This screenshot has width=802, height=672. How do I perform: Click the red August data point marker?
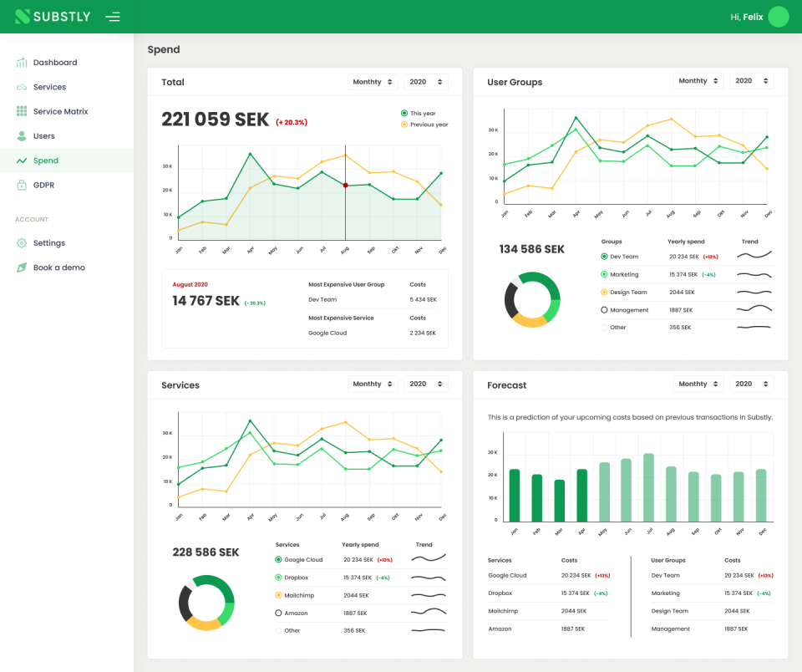pos(345,186)
